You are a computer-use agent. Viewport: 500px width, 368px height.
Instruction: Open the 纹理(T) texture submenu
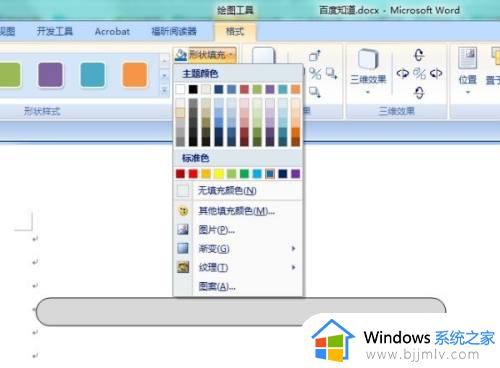pyautogui.click(x=238, y=267)
